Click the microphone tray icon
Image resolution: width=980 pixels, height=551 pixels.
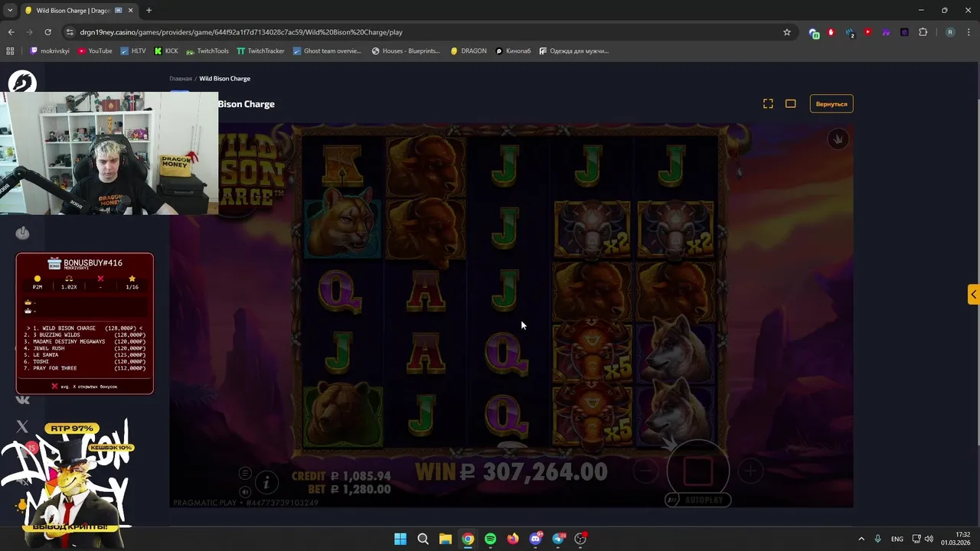(x=878, y=539)
